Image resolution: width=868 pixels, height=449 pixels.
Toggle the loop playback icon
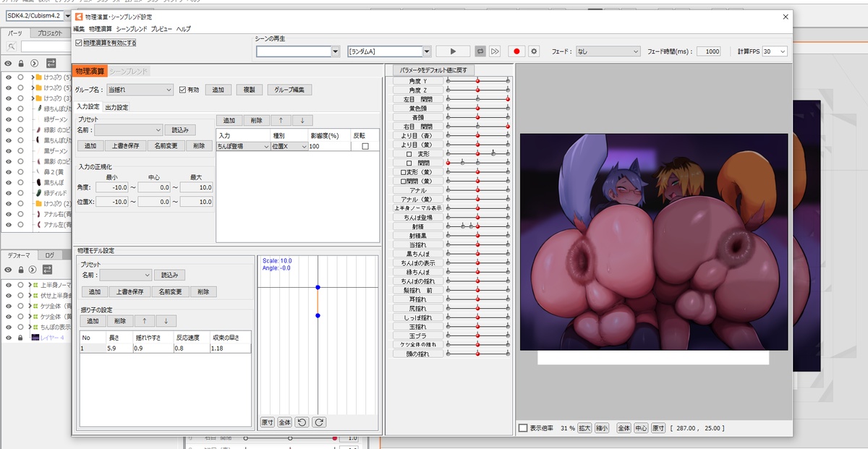pos(480,51)
